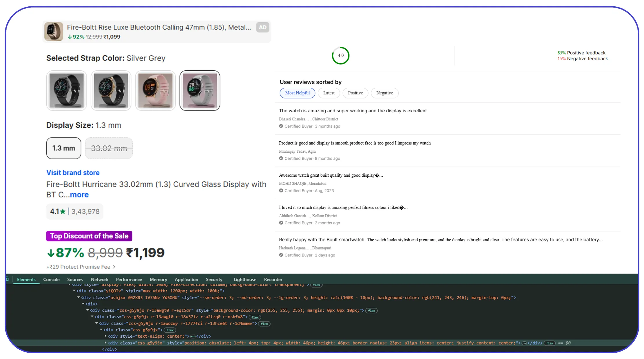644x359 pixels.
Task: Click the Top Discount of the Sale badge
Action: (x=89, y=236)
